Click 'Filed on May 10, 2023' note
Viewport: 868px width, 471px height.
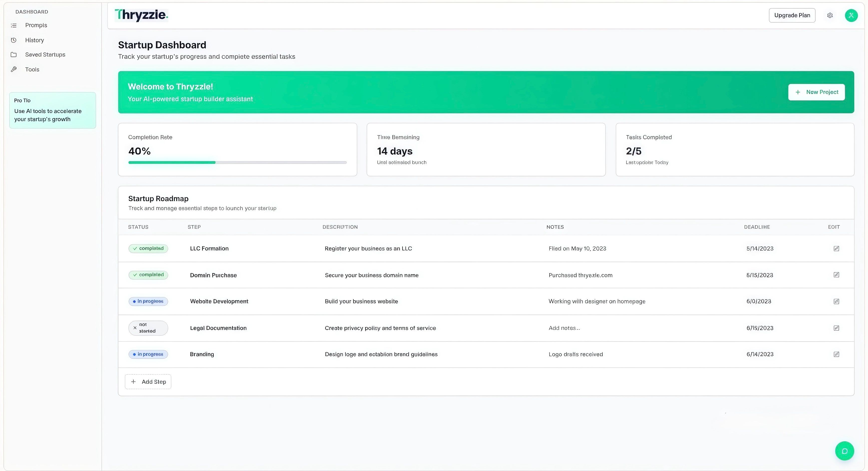coord(577,248)
